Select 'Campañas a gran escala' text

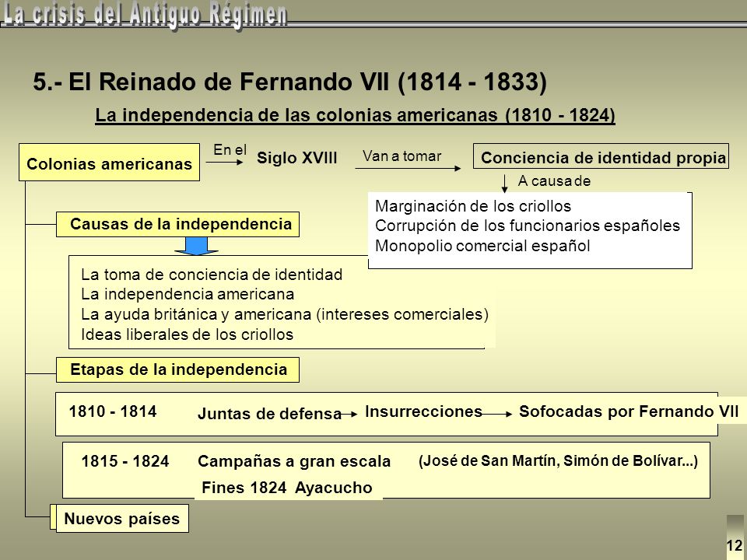294,461
